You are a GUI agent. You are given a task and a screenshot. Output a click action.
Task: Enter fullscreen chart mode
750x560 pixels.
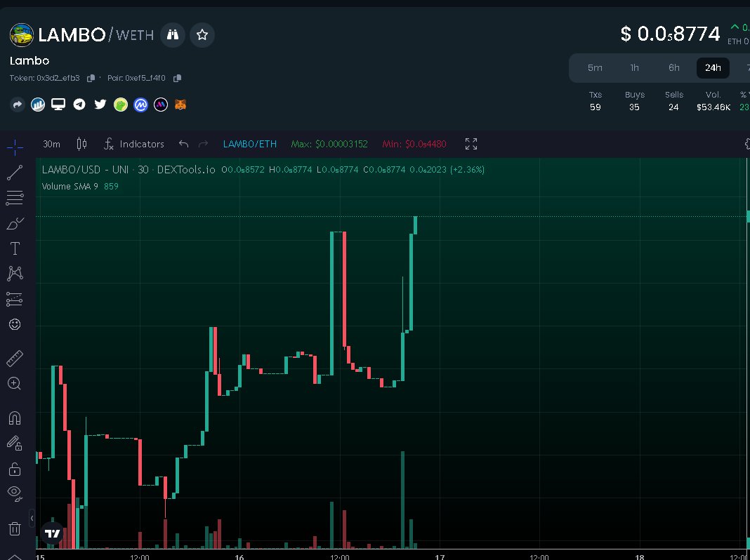click(471, 144)
